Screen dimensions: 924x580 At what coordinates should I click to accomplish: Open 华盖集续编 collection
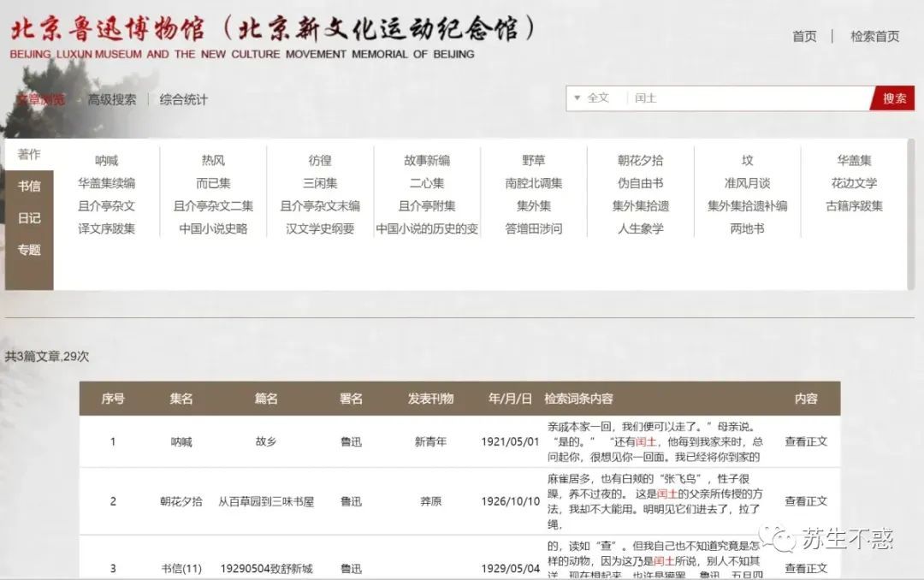tap(107, 183)
